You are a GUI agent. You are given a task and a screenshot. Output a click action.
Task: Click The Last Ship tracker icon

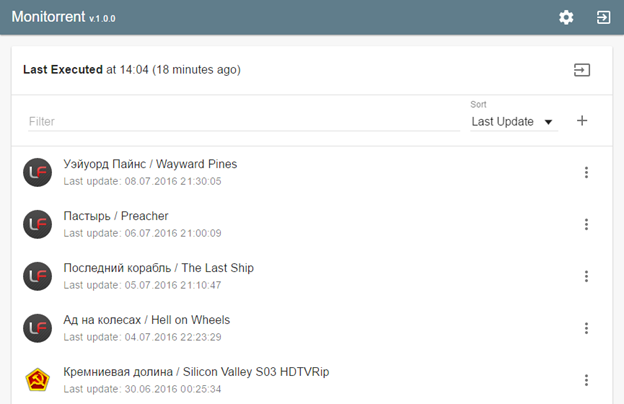[37, 276]
